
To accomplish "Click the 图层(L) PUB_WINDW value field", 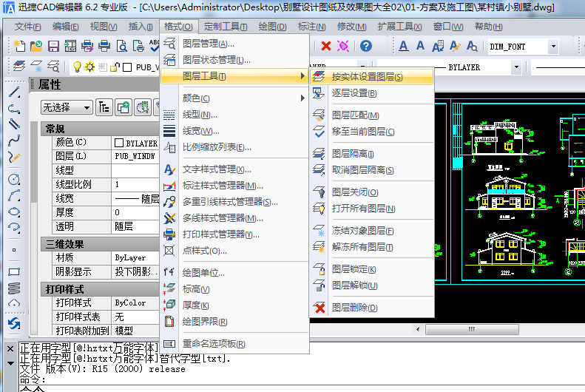I will coord(135,156).
